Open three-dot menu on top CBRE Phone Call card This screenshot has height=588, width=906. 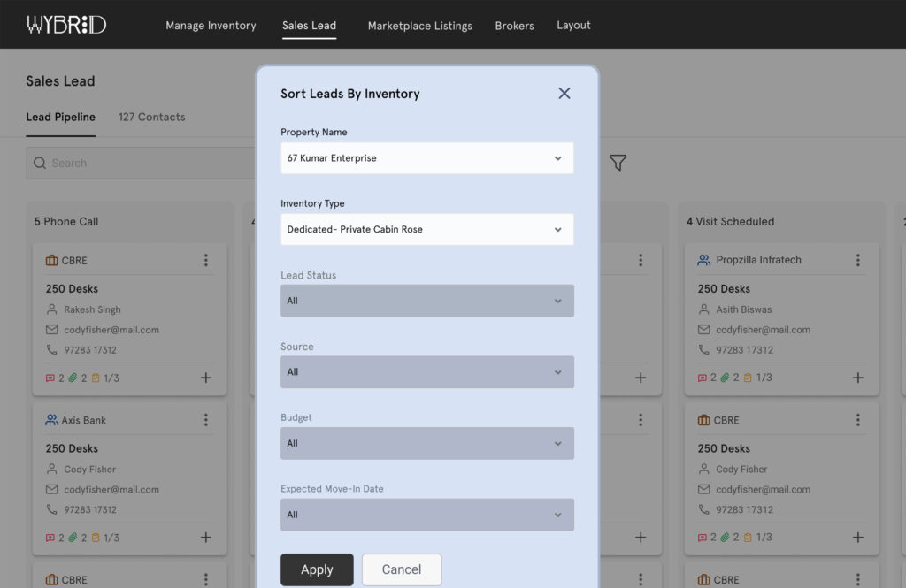tap(205, 260)
